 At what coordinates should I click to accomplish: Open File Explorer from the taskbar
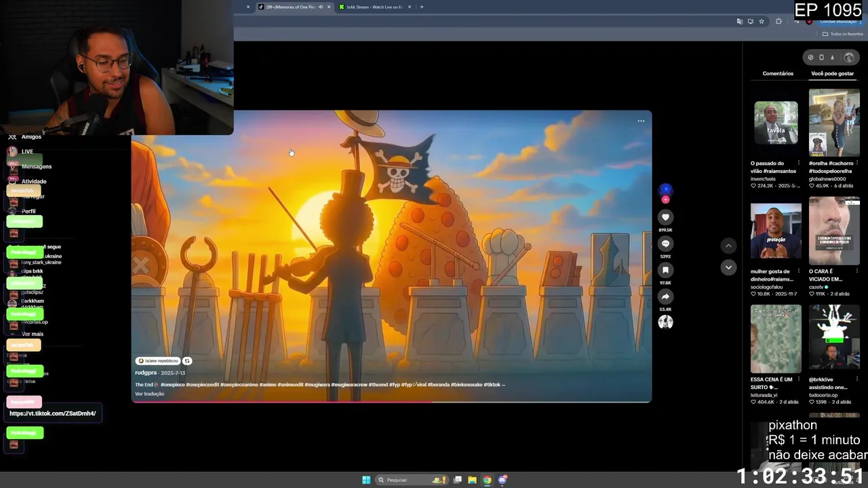472,480
